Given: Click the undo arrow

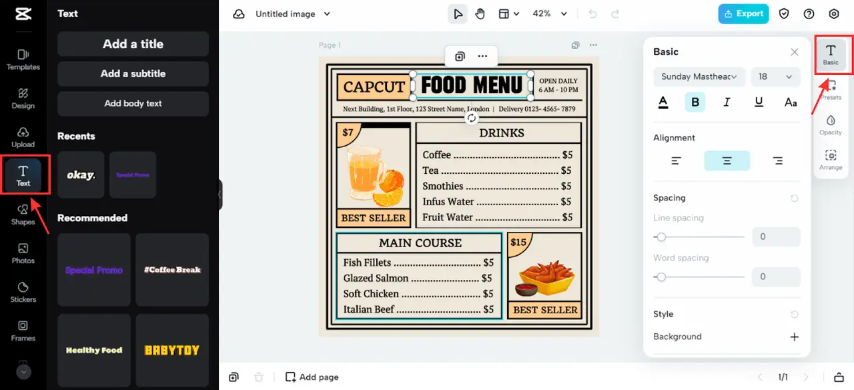Looking at the screenshot, I should 594,14.
